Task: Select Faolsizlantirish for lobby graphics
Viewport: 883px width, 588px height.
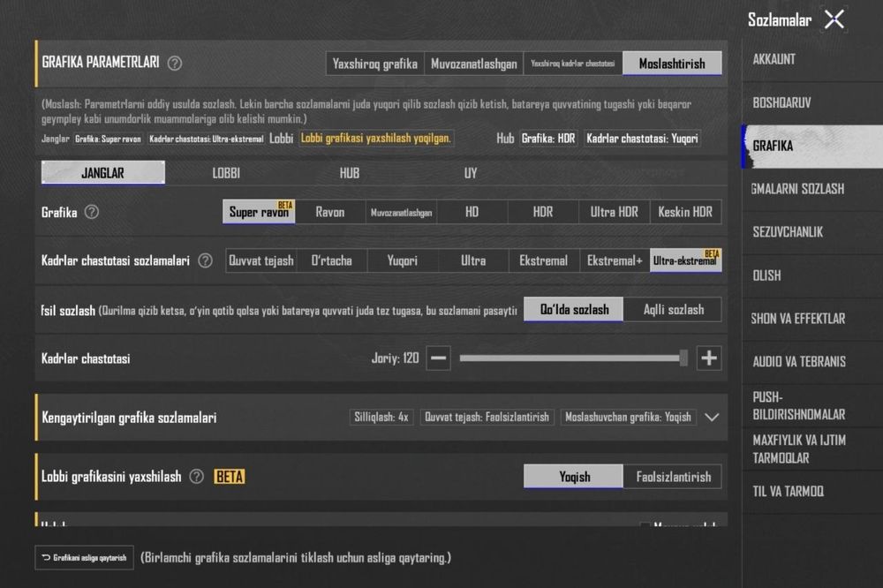Action: click(x=673, y=477)
